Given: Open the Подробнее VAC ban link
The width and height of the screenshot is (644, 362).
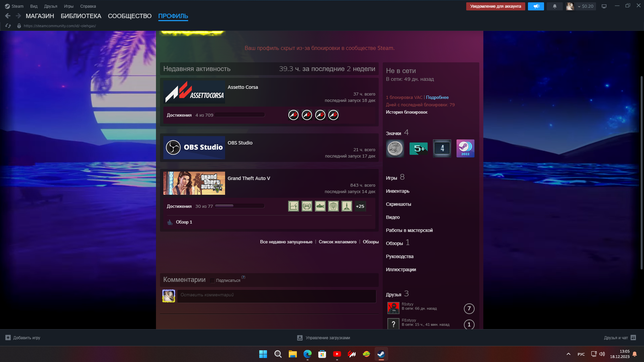Looking at the screenshot, I should click(x=437, y=98).
